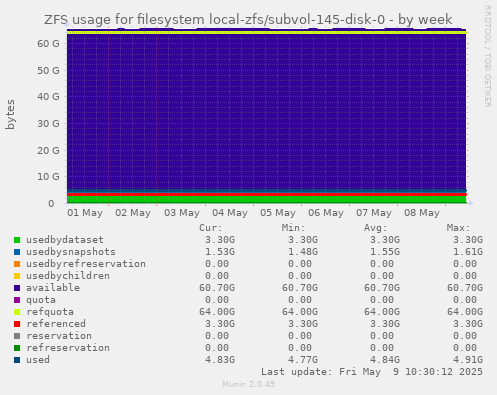Viewport: 497px width, 395px height.
Task: Click used Max value 4.91G
Action: click(468, 360)
